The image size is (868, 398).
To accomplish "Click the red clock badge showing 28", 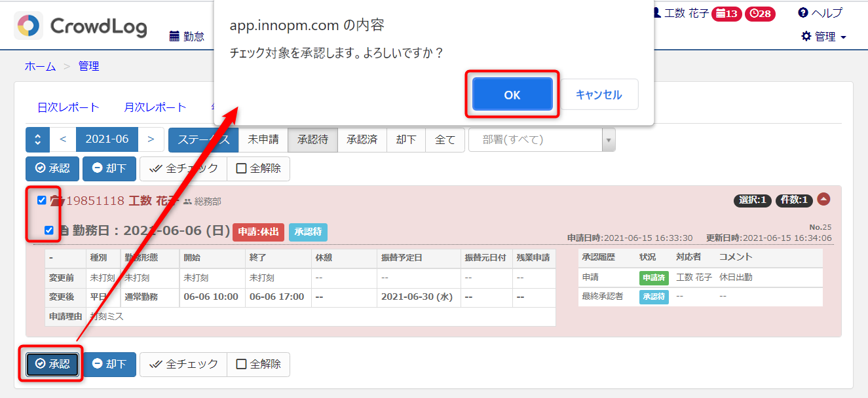I will pos(760,14).
